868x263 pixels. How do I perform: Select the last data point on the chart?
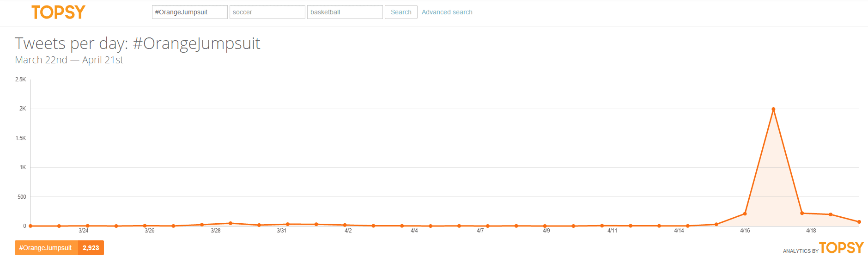pyautogui.click(x=859, y=222)
